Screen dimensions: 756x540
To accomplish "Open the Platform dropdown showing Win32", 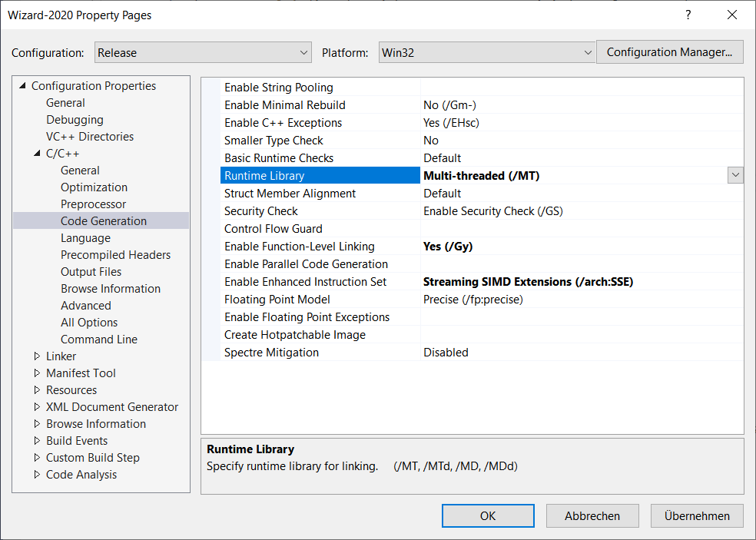I will tap(487, 53).
